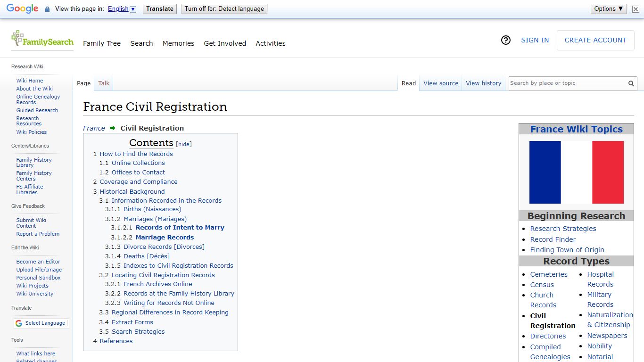Jump to Births (Naissances) section
Screen dimensions: 644x362
tap(152, 209)
